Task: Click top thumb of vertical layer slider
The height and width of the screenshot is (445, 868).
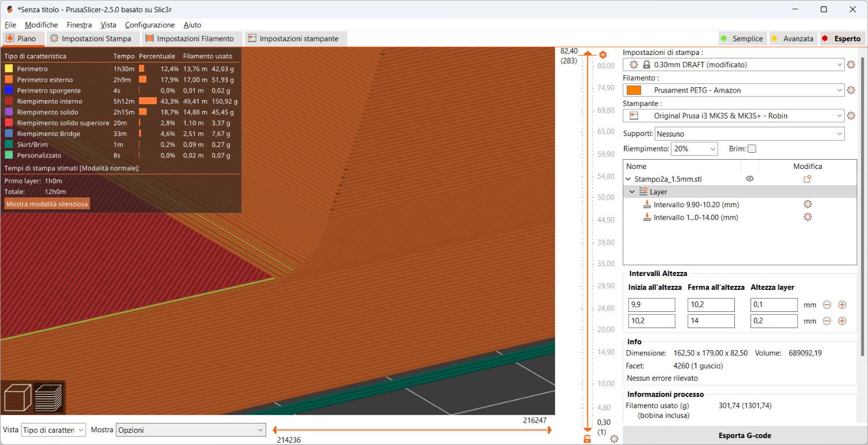Action: [x=587, y=54]
